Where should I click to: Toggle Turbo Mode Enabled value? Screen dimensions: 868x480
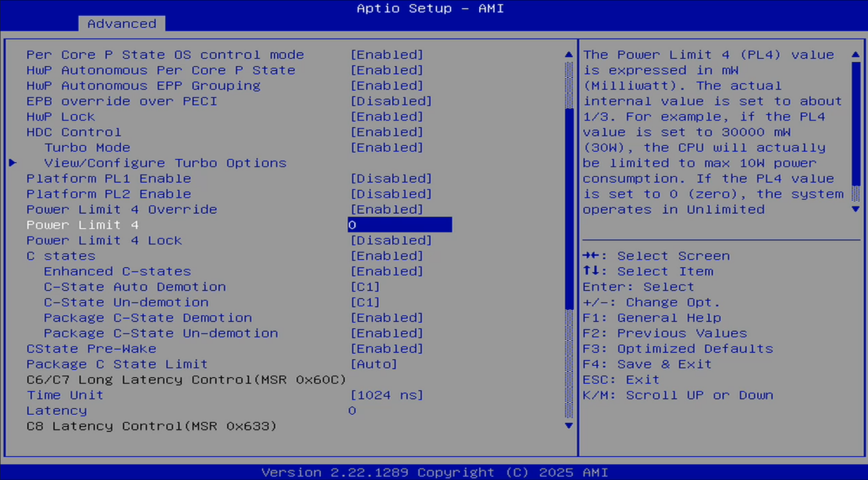387,148
